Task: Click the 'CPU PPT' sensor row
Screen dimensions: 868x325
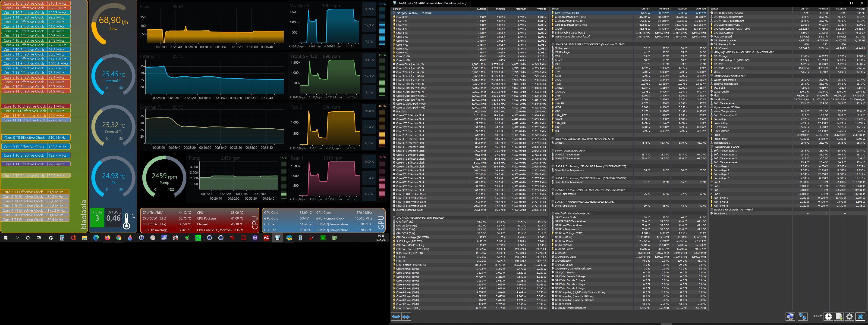Action: (x=629, y=29)
